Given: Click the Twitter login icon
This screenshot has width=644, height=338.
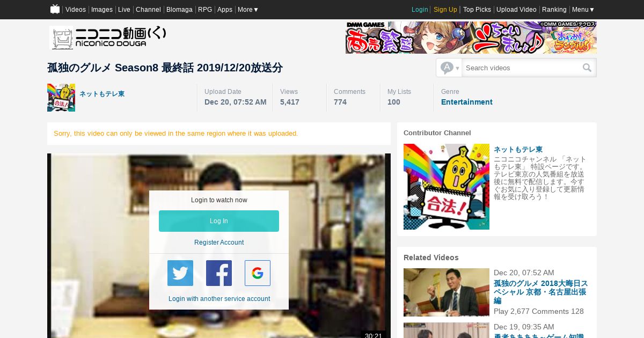Looking at the screenshot, I should coord(180,273).
